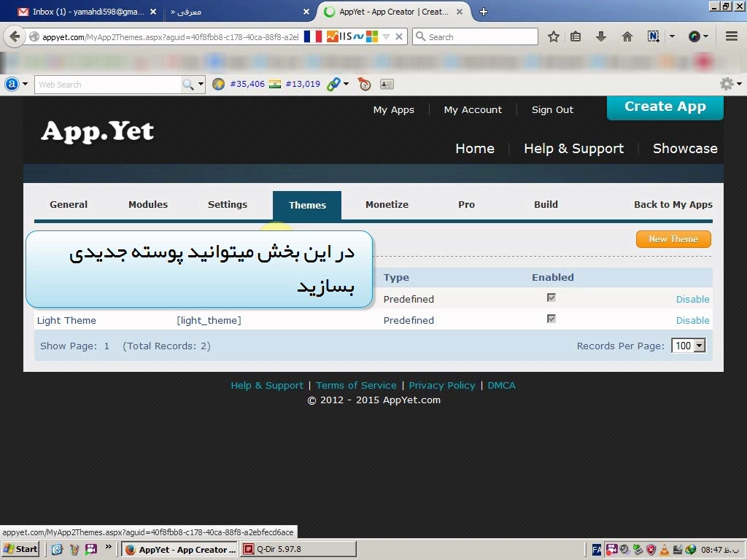Image resolution: width=747 pixels, height=560 pixels.
Task: Expand the OneNote toolbar dropdown arrow
Action: pos(672,36)
